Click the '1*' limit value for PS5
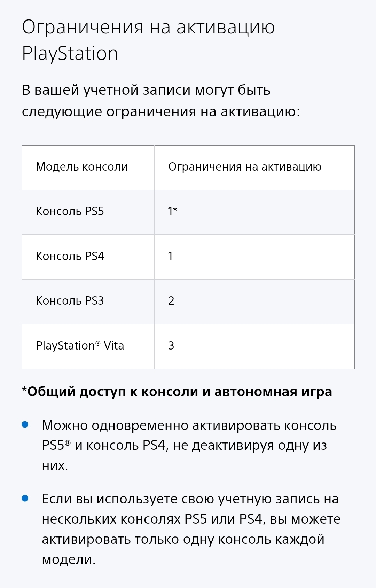 pos(172,211)
